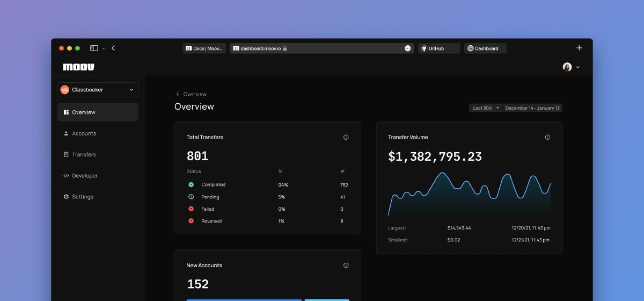Expand the Classbooker account switcher
The height and width of the screenshot is (301, 644).
click(x=98, y=90)
